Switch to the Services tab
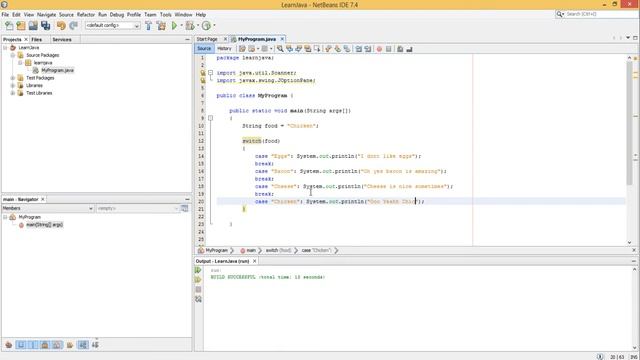The height and width of the screenshot is (360, 640). click(62, 40)
